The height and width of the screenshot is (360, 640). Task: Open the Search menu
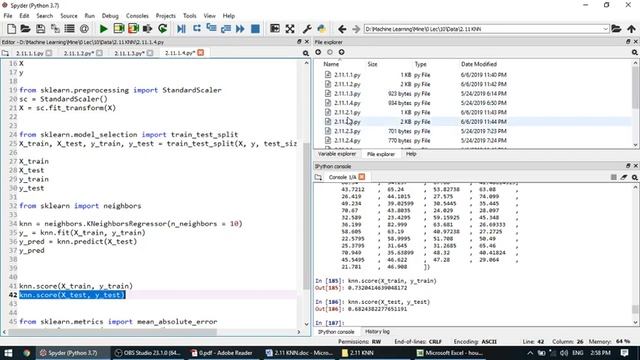[44, 16]
